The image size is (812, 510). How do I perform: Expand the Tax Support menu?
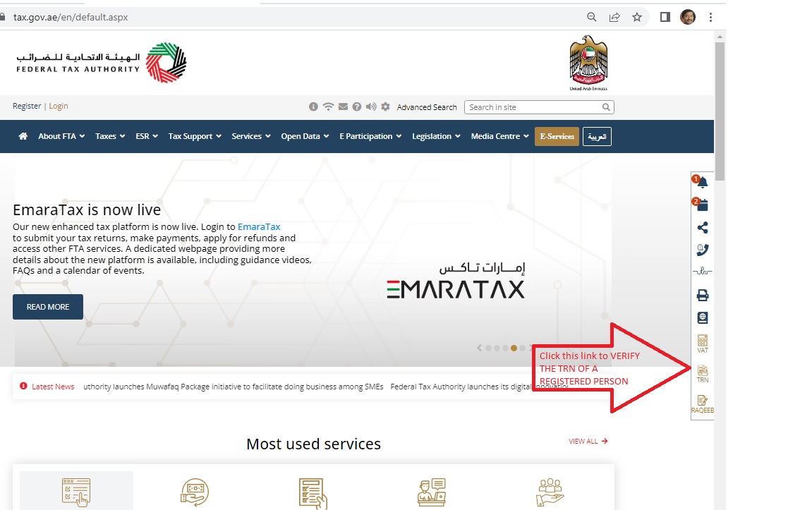[x=195, y=136]
